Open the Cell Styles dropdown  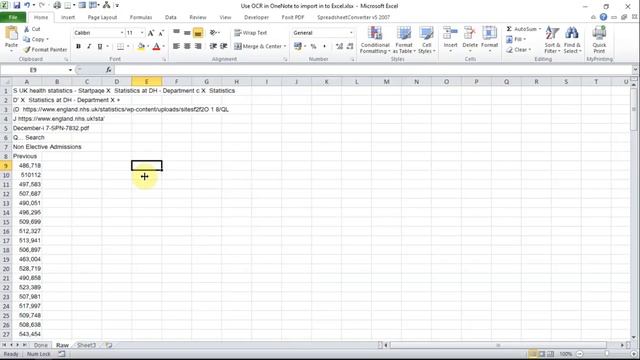click(x=427, y=40)
